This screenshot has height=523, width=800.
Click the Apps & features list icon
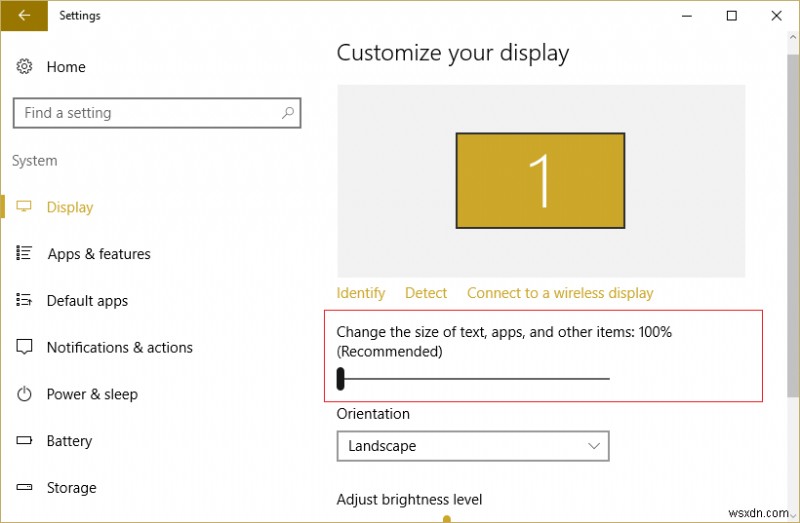pos(25,254)
